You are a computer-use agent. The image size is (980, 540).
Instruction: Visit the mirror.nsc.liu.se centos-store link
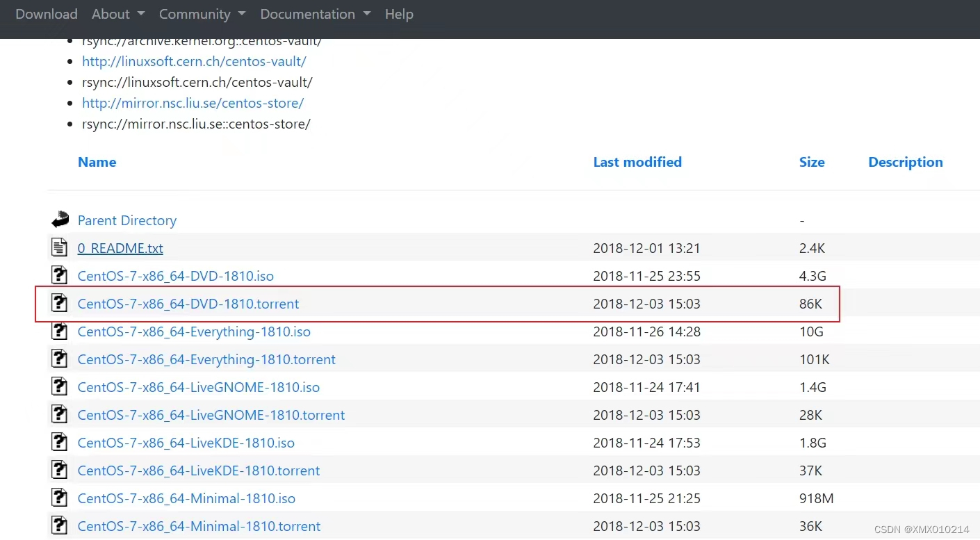(193, 103)
